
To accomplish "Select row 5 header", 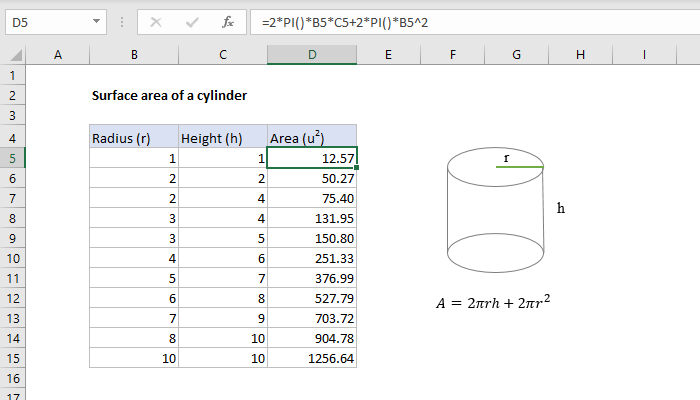I will [x=12, y=158].
